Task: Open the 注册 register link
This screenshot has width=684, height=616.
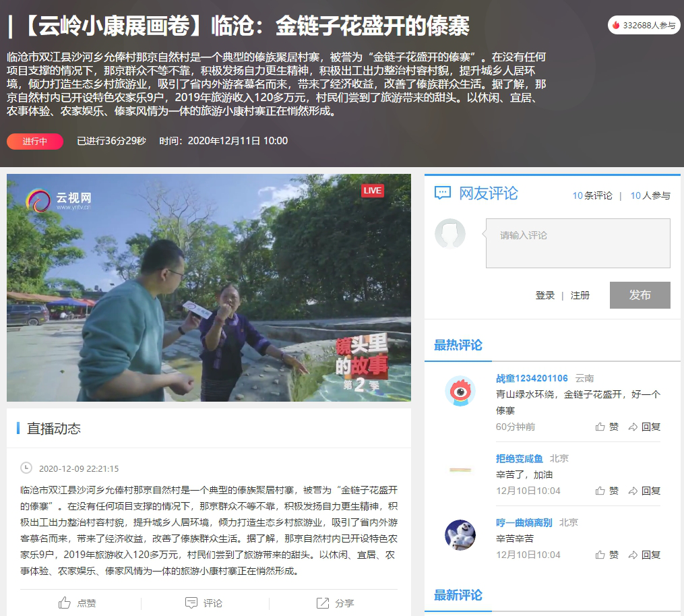Action: tap(580, 295)
